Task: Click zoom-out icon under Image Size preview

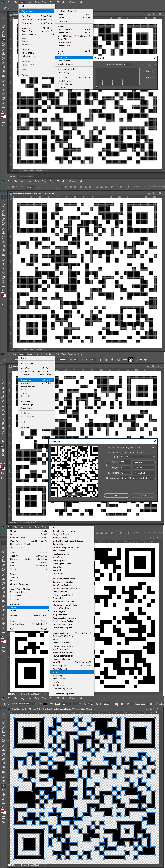Action: pyautogui.click(x=67, y=494)
